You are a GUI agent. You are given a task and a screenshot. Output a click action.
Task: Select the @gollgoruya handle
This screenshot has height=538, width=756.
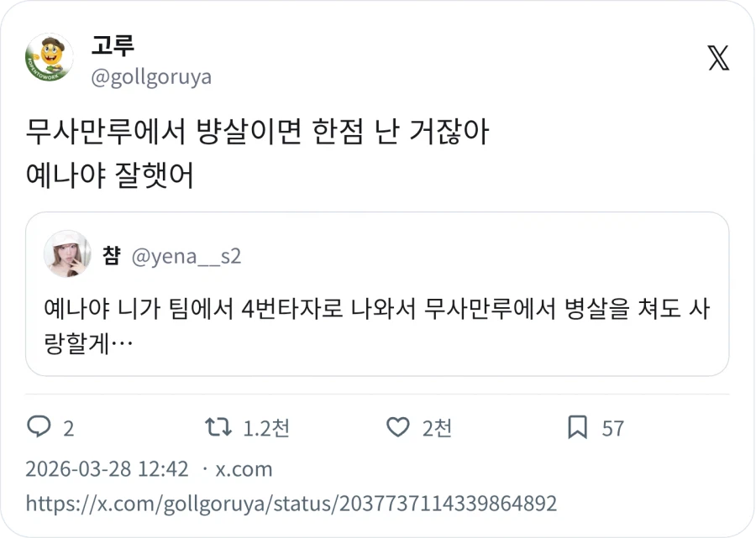(x=147, y=76)
